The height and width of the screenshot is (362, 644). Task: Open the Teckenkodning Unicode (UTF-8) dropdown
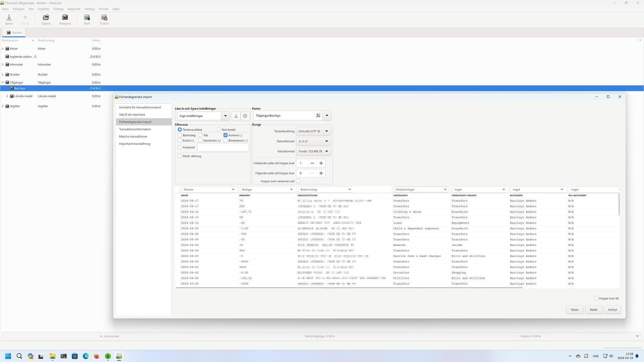click(313, 131)
